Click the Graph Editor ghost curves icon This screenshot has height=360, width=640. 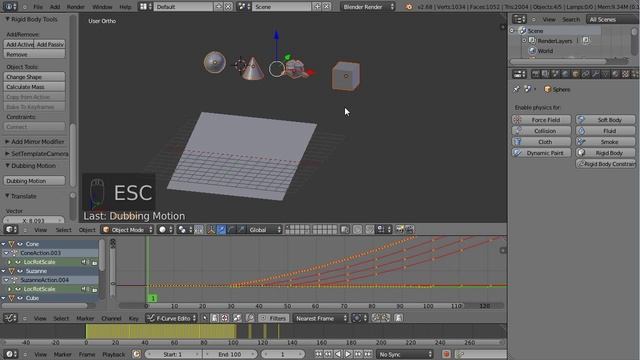click(x=398, y=318)
